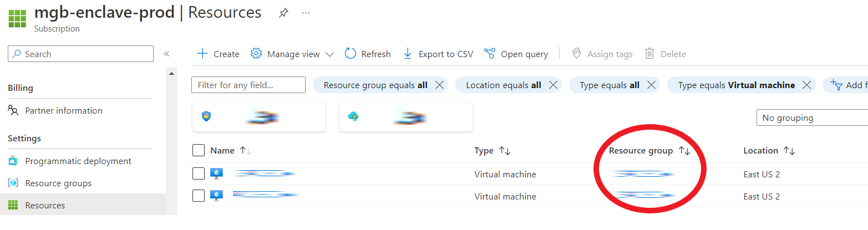Open query in Resource Graph
Screen dimensions: 868x230
coord(516,54)
